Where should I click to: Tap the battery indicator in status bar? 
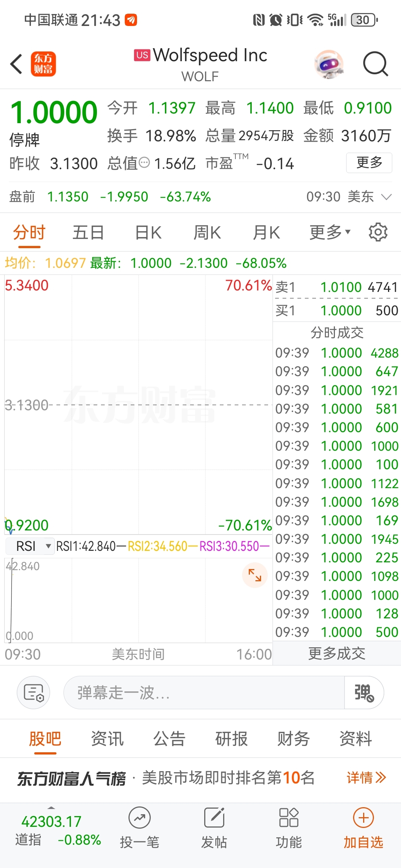click(x=365, y=20)
